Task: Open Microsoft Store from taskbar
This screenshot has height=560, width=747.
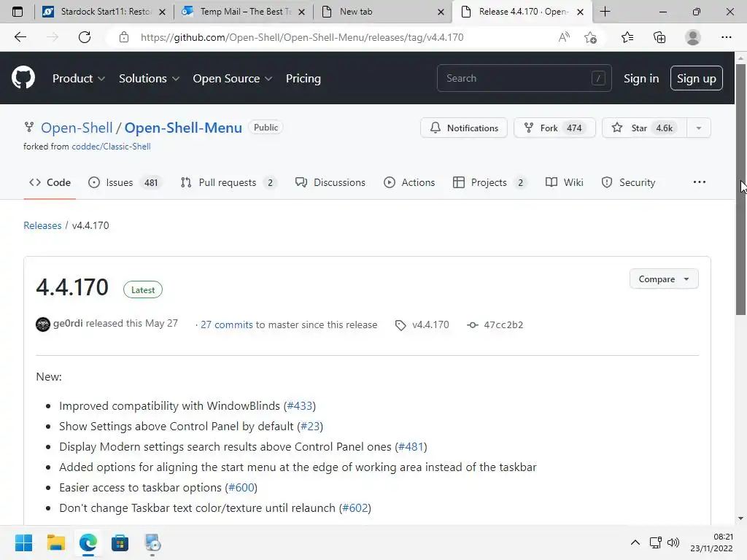Action: coord(120,542)
